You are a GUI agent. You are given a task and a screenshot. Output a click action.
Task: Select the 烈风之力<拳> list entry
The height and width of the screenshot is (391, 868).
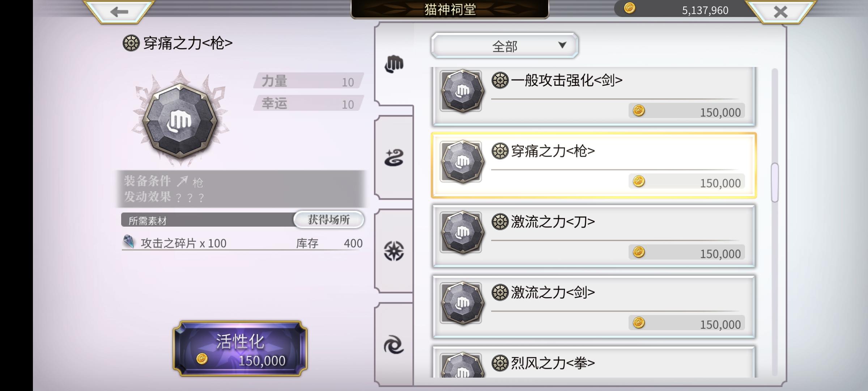pyautogui.click(x=594, y=362)
